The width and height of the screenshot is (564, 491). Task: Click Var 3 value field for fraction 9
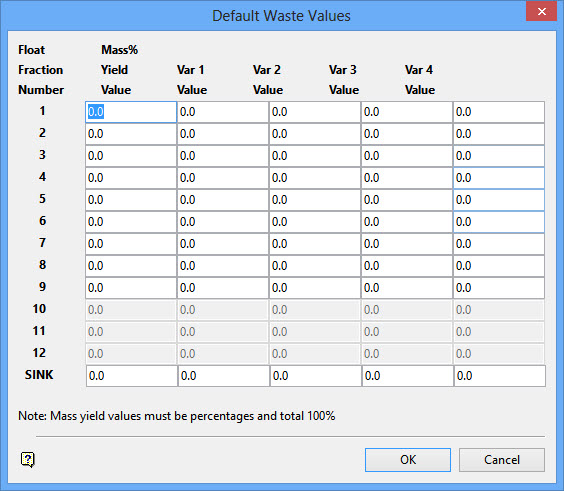tap(407, 287)
